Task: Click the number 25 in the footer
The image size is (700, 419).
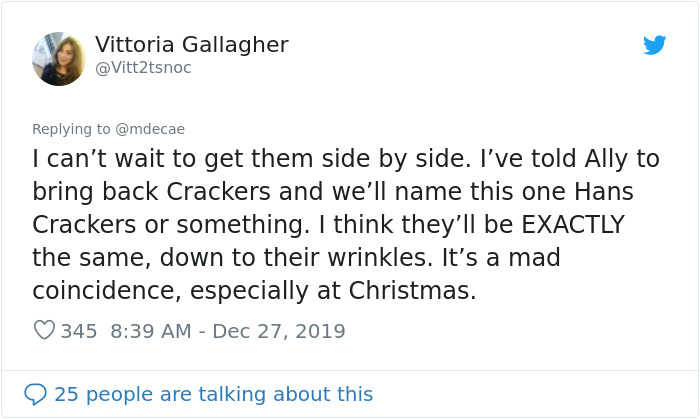Action: tap(66, 394)
